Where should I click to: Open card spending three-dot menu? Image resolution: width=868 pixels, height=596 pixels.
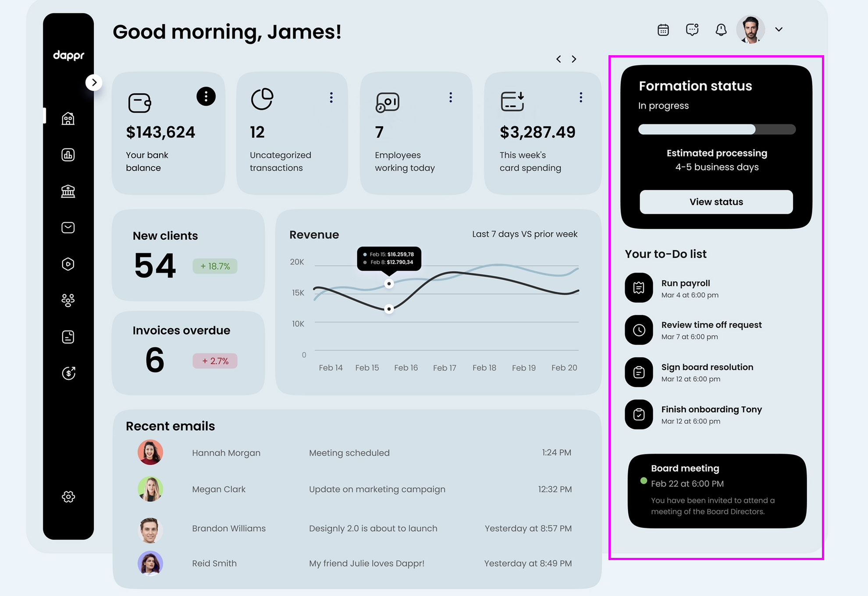[580, 97]
